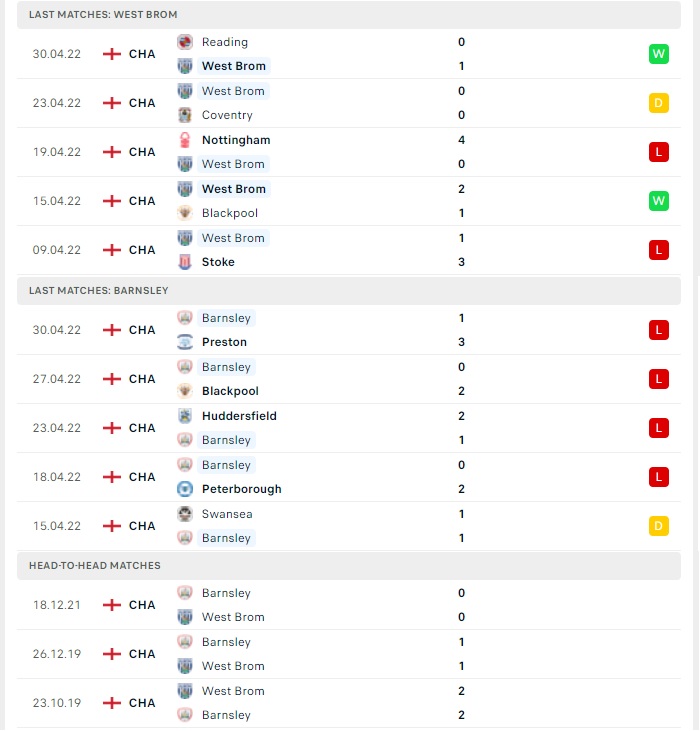This screenshot has width=700, height=731.
Task: Select the 23.10.19 West Brom vs Barnsley match
Action: click(x=349, y=703)
